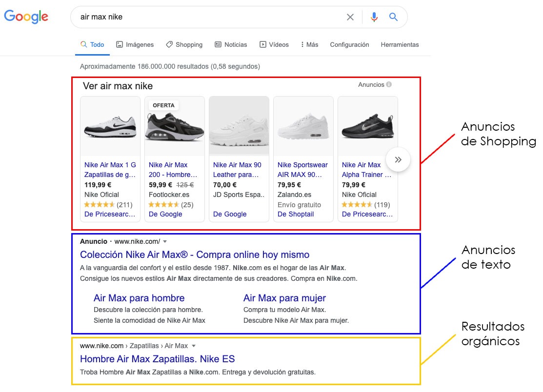This screenshot has width=543, height=392.
Task: Open the Nike Air Max 1 G shoe thumbnail
Action: [110, 126]
